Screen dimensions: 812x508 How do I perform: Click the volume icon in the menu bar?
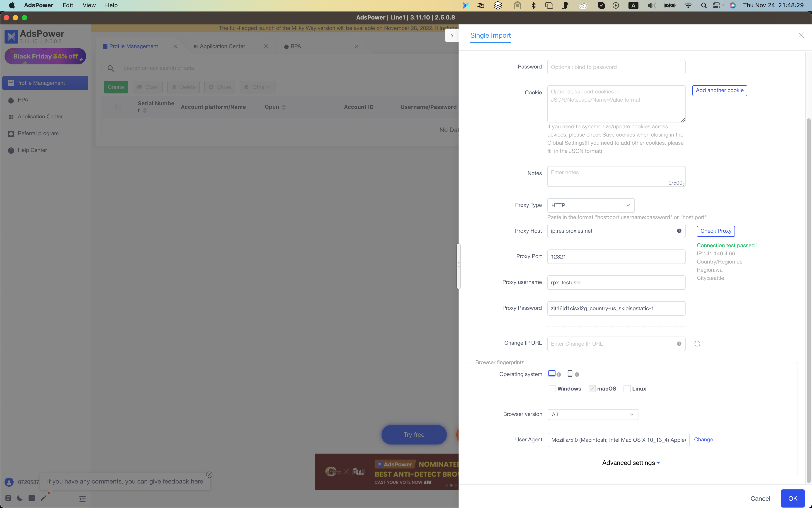(652, 5)
